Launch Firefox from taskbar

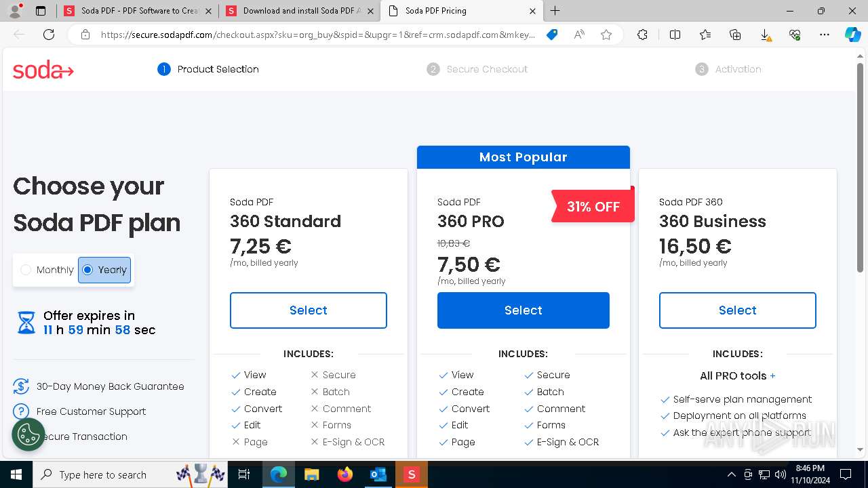pos(345,474)
